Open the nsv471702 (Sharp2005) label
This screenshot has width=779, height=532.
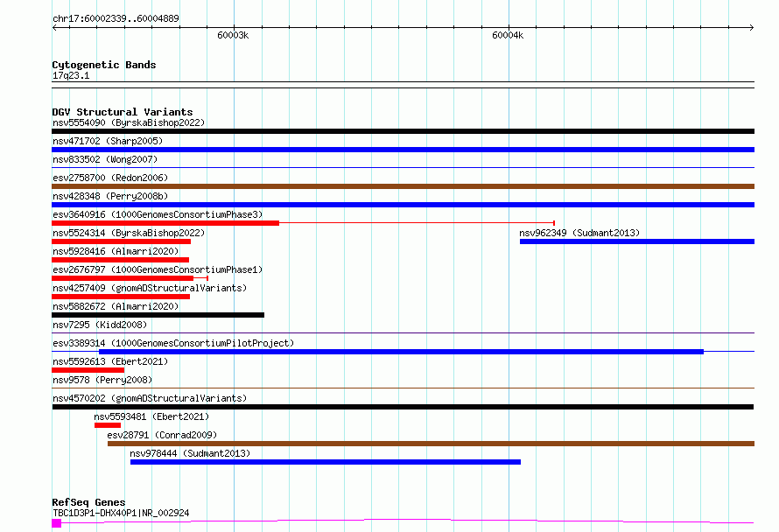pos(108,141)
